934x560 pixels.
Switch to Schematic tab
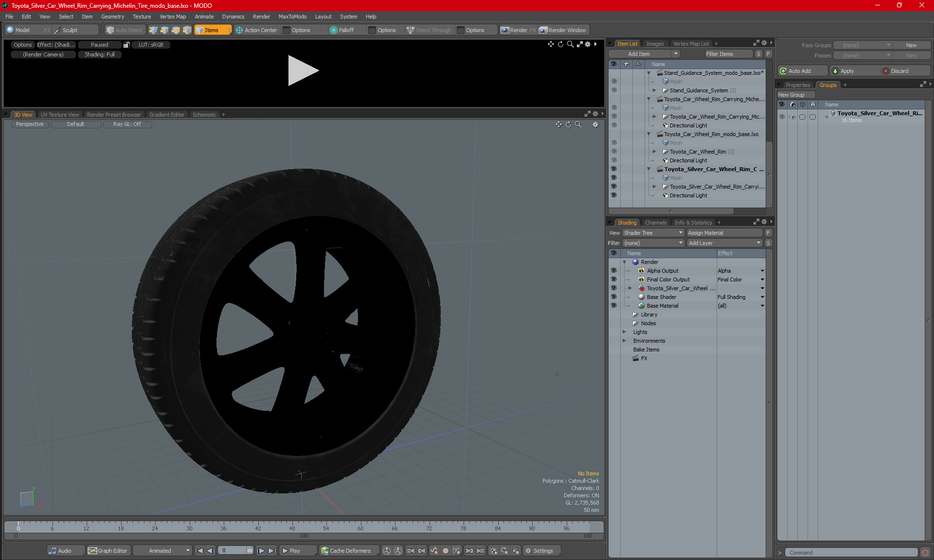point(204,115)
